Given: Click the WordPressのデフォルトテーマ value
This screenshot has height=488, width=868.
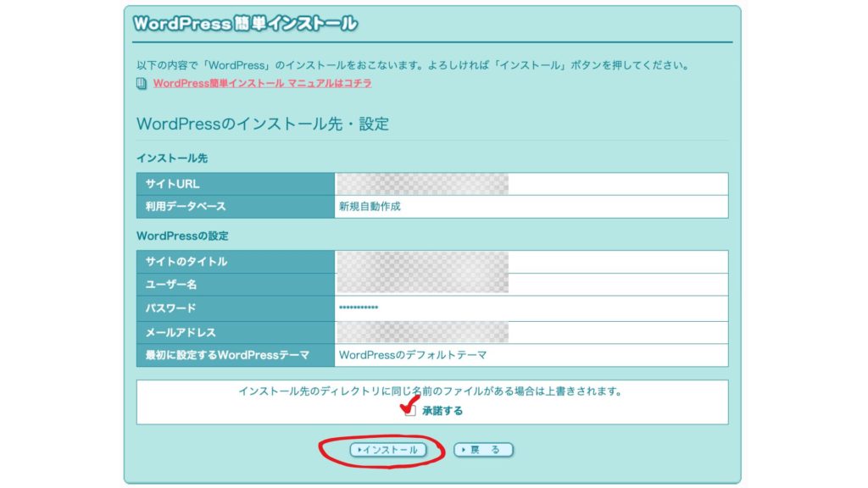Looking at the screenshot, I should tap(413, 355).
